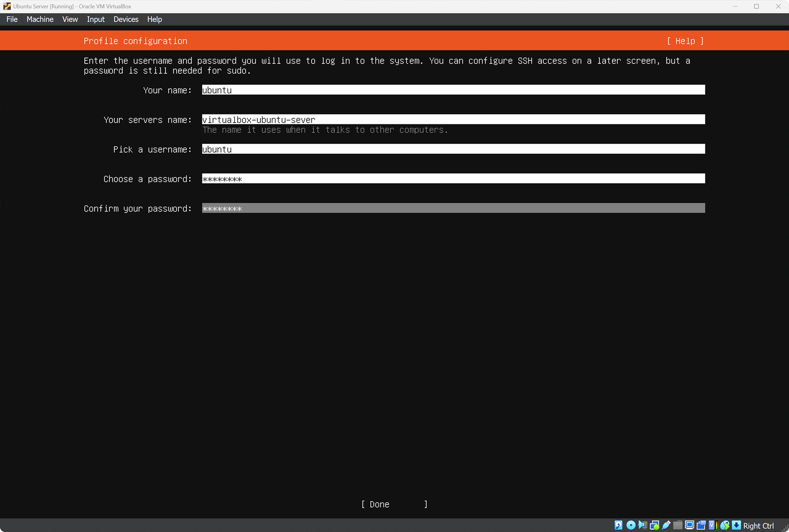Screen dimensions: 789x532
Task: Open the USB devices status icon
Action: click(666, 525)
